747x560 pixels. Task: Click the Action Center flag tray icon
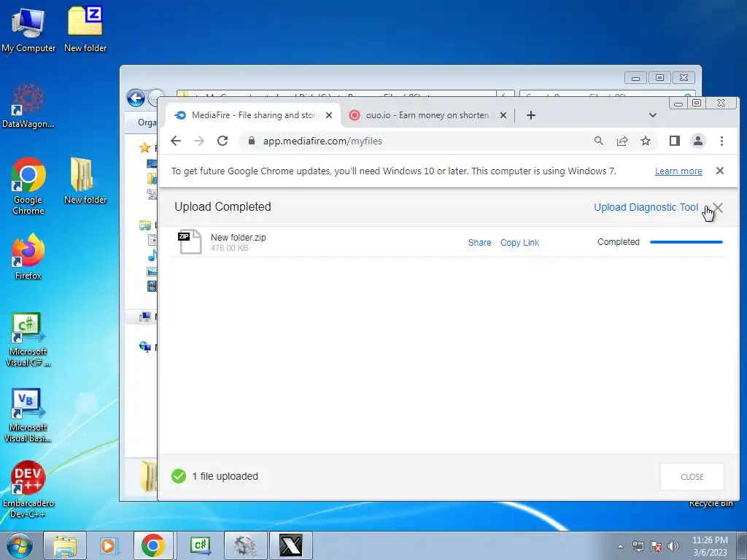click(656, 546)
